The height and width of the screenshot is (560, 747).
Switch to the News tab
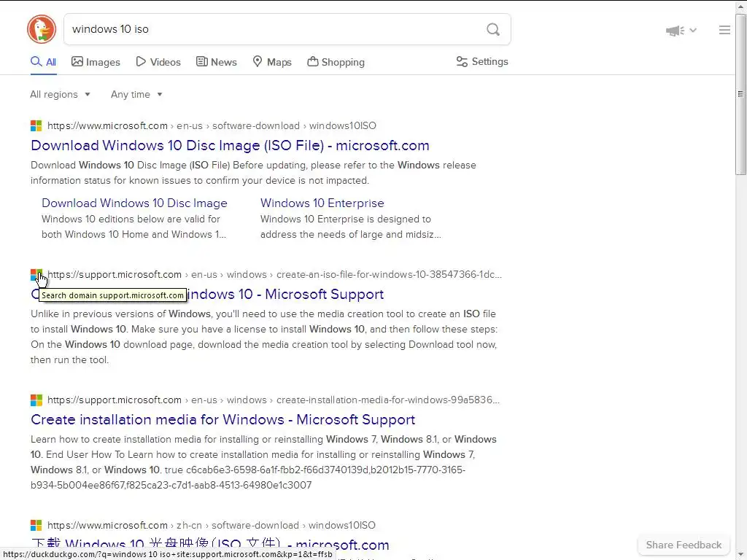point(216,62)
